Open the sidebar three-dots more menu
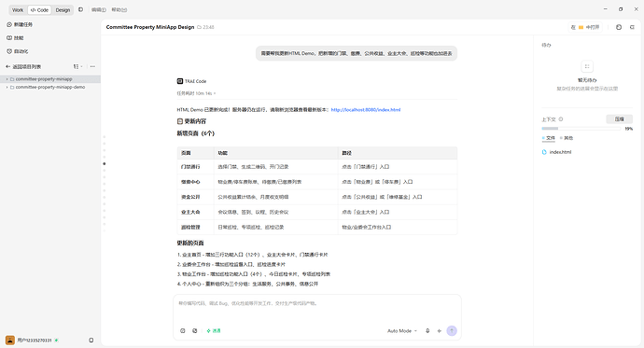The image size is (644, 348). pos(92,66)
